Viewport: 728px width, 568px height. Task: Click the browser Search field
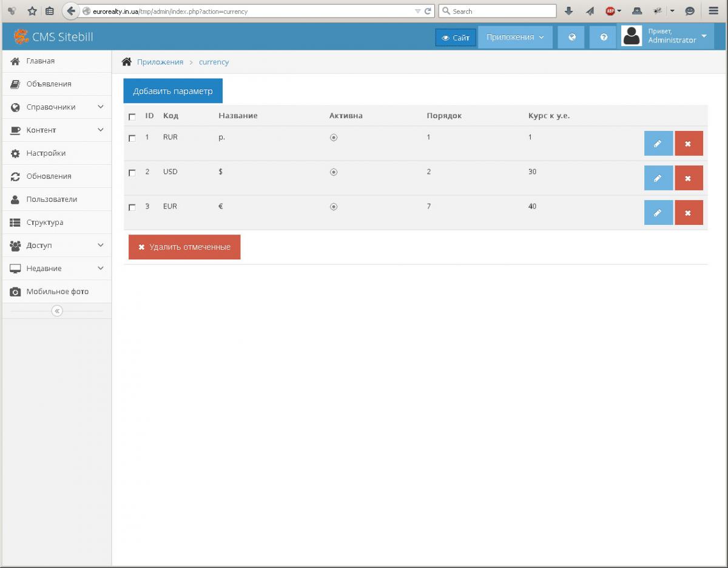click(x=497, y=11)
